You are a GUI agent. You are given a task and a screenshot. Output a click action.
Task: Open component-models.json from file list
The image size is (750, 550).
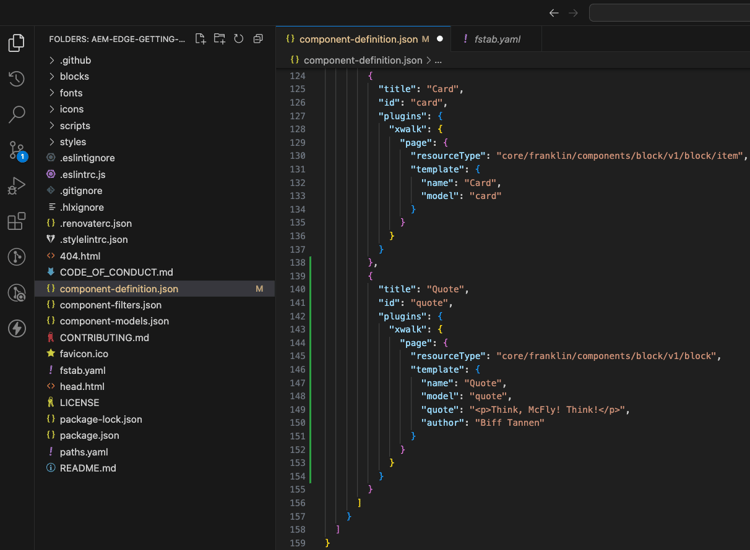click(x=114, y=321)
